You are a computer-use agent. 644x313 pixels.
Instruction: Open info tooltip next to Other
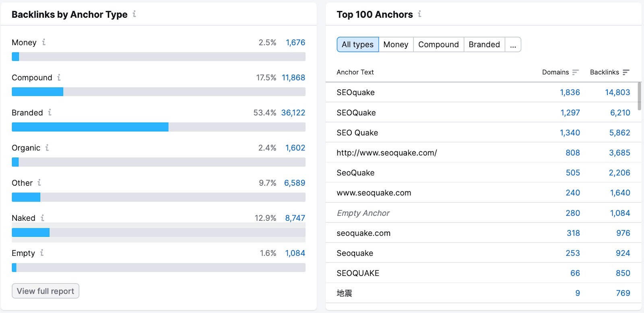pos(39,183)
